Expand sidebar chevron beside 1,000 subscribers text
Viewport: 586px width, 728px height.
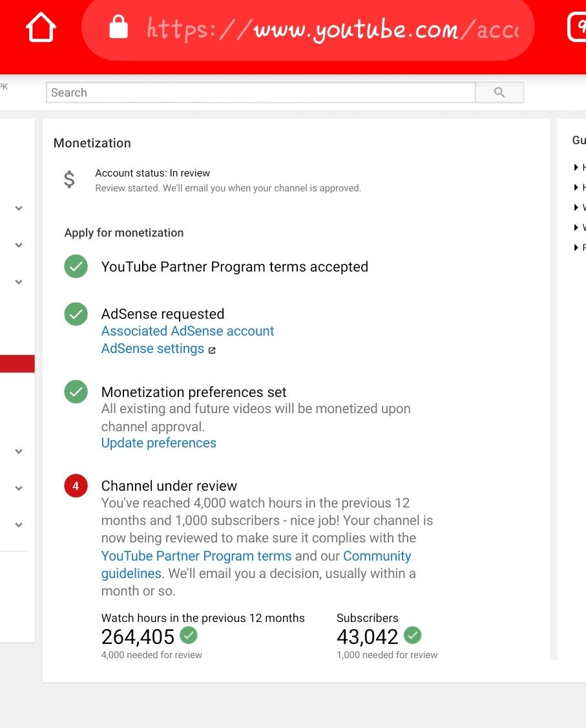pyautogui.click(x=19, y=524)
